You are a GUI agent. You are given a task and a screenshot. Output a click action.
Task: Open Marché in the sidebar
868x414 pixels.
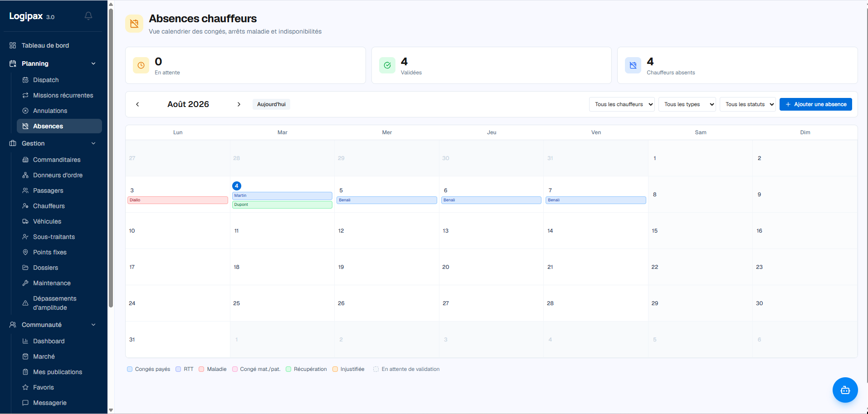(x=59, y=356)
